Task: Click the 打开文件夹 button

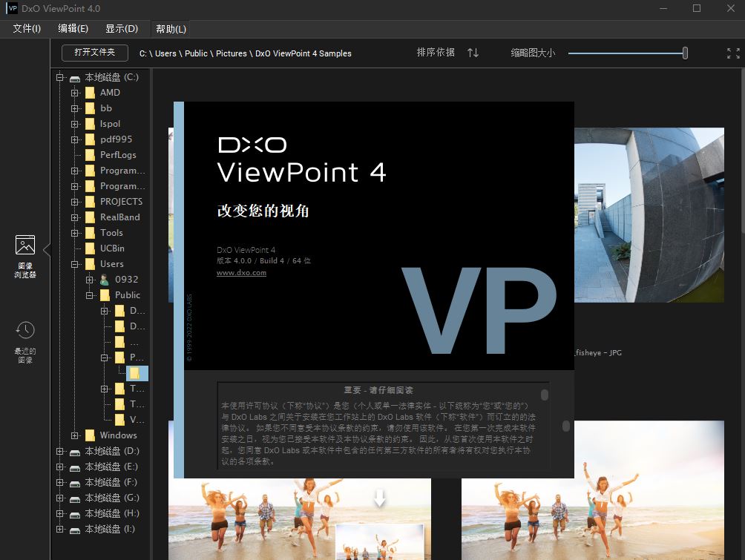Action: point(94,53)
